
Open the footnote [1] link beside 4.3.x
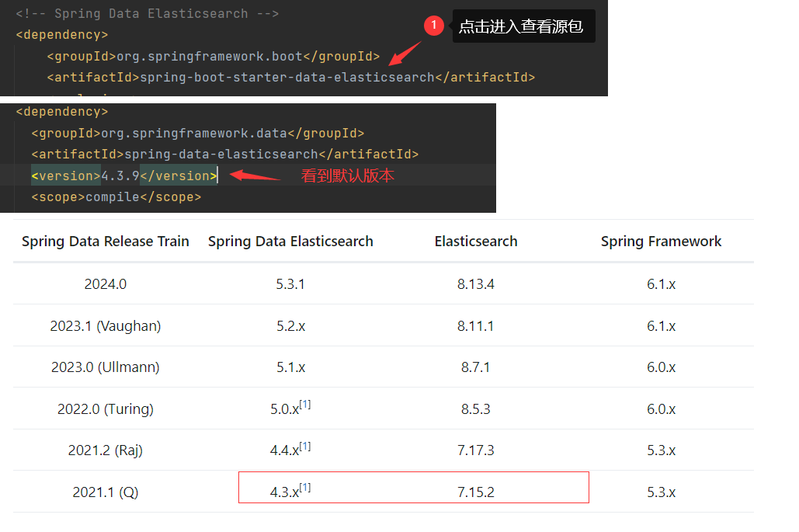click(305, 488)
